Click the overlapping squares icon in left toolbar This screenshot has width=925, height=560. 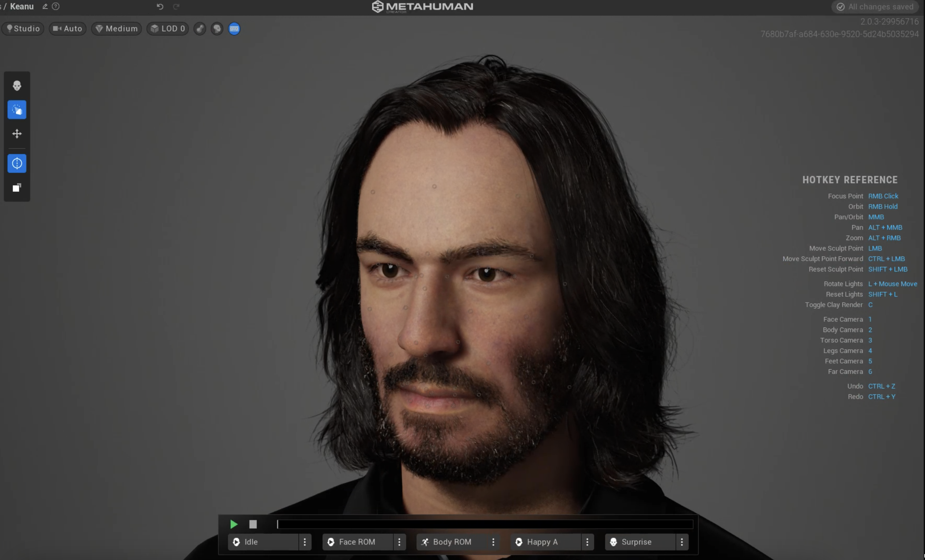17,188
